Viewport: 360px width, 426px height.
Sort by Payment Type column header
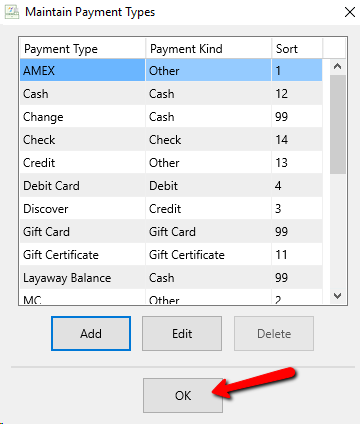82,49
